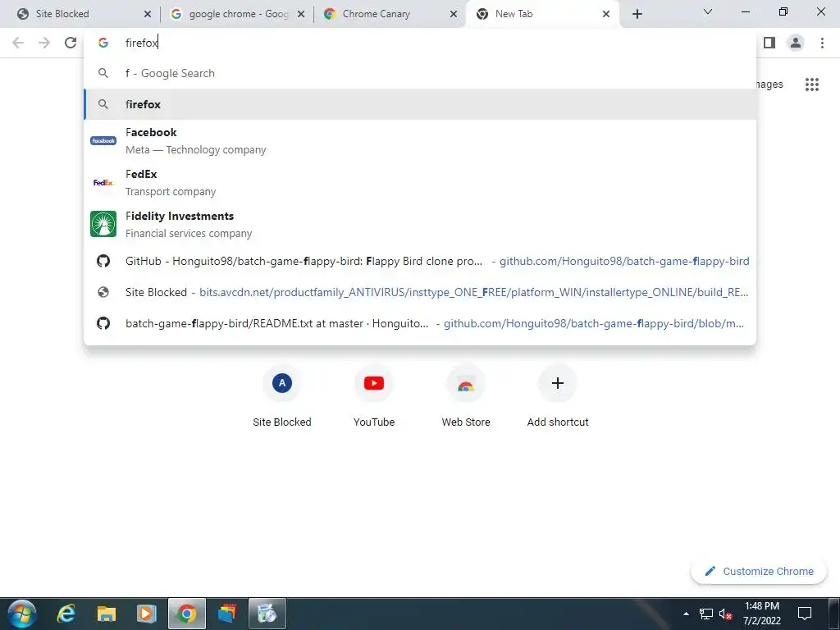
Task: Select the Fidelity Investments suggestion
Action: (420, 225)
